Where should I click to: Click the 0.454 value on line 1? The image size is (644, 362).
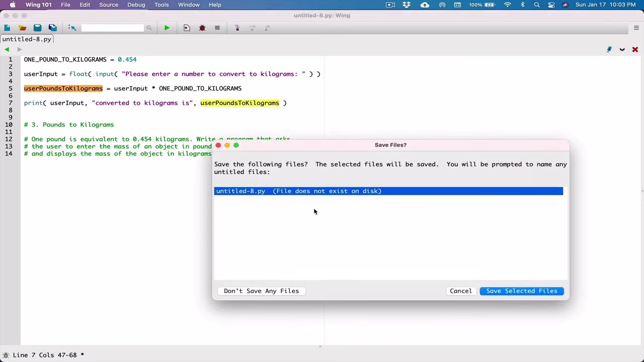pos(127,59)
